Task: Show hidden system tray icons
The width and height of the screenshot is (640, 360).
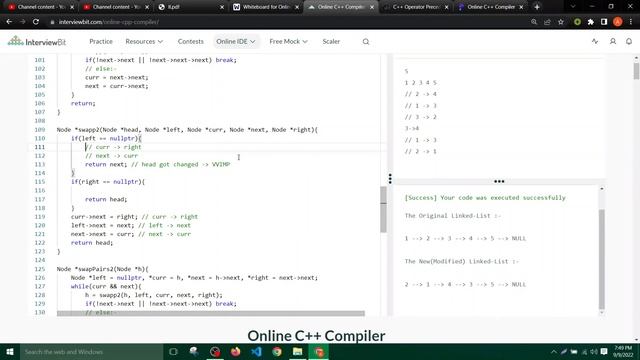Action: click(553, 352)
